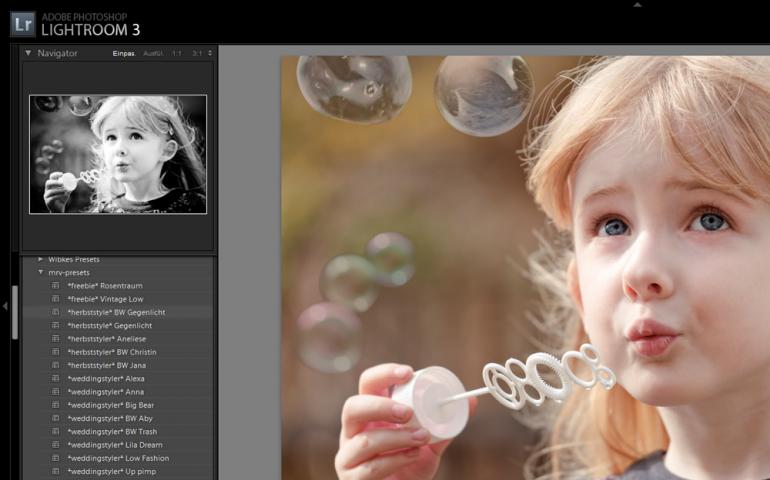Click the preset icon beside *herbststyler* Aneliese

(55, 339)
